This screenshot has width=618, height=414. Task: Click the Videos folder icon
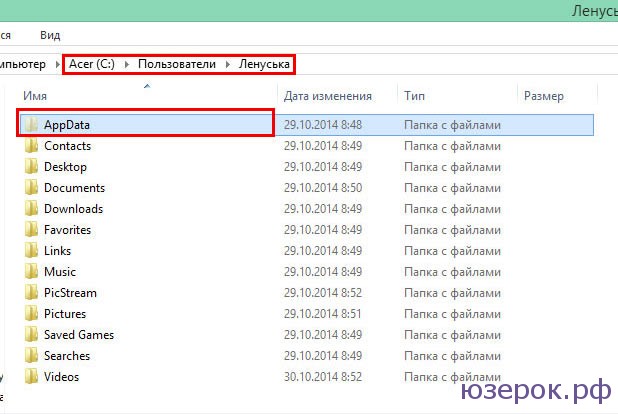(32, 377)
